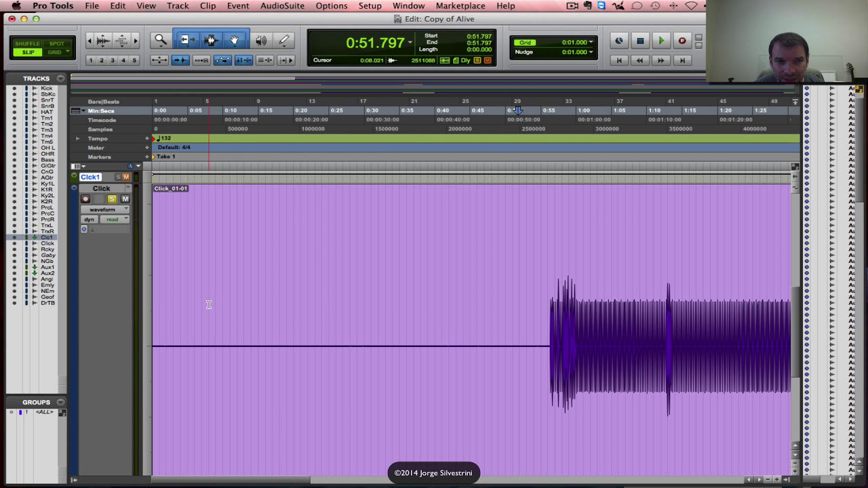This screenshot has width=868, height=488.
Task: Click the dyn button on Click track
Action: point(89,220)
